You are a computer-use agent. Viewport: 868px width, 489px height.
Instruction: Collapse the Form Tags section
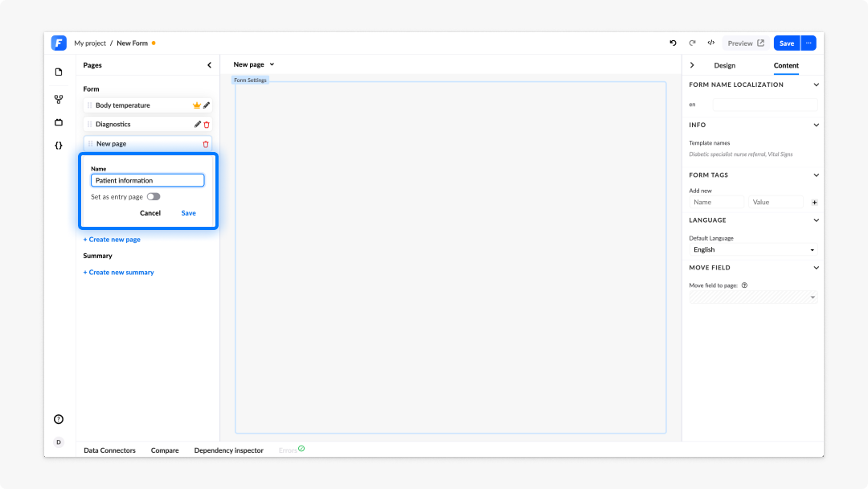[816, 175]
